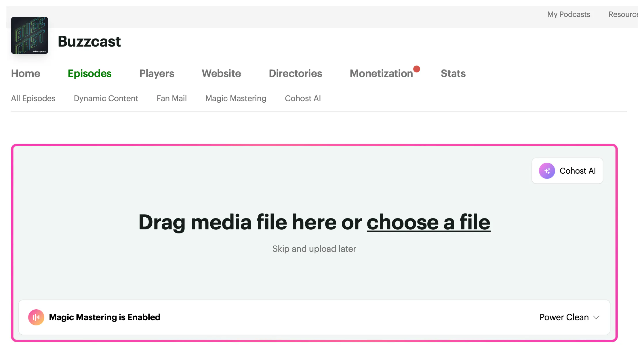Click the red Monetization notification dot
Image resolution: width=644 pixels, height=353 pixels.
(417, 69)
